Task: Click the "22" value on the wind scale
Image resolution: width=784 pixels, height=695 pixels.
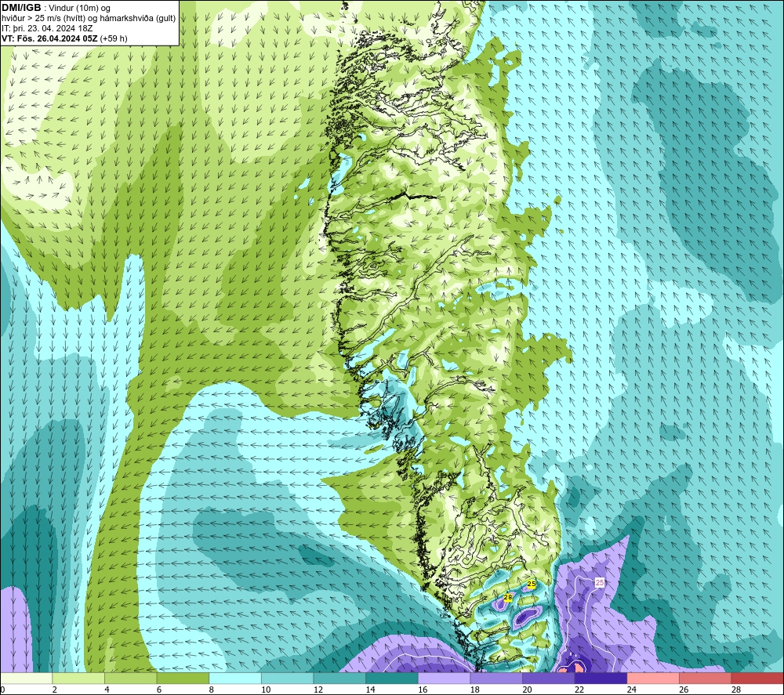Action: click(579, 690)
